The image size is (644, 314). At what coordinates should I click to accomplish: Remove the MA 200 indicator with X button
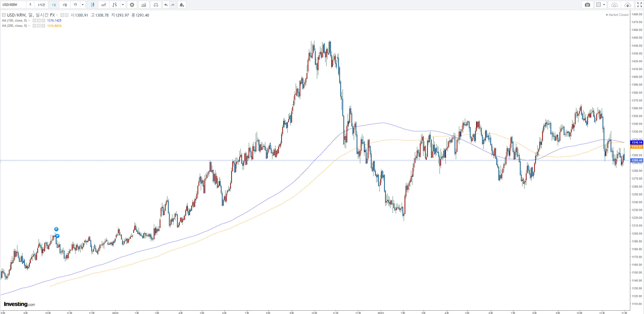click(x=43, y=26)
